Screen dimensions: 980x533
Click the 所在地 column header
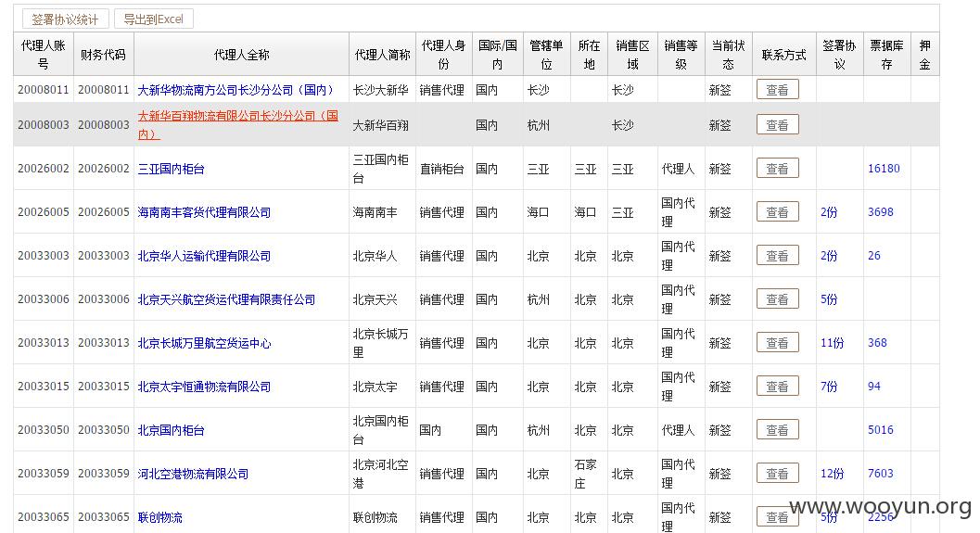click(x=589, y=55)
